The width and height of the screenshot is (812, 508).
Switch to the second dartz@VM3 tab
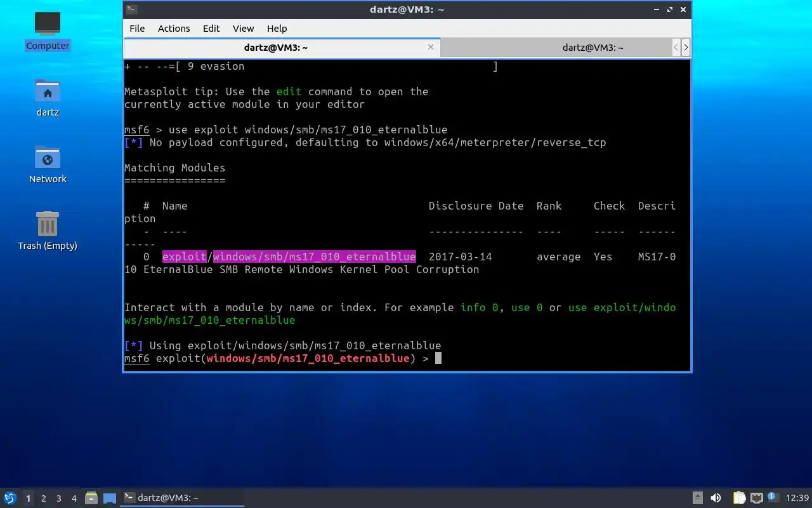[556, 48]
